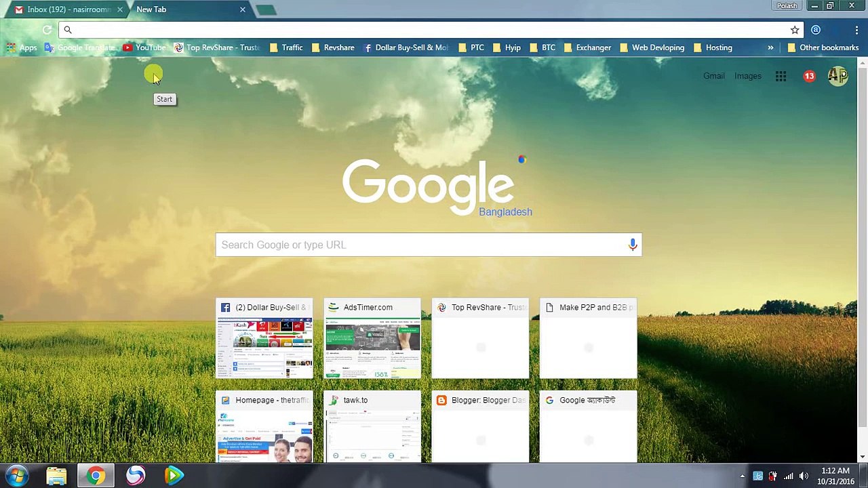Image resolution: width=868 pixels, height=488 pixels.
Task: Show hidden system tray icons
Action: coord(743,476)
